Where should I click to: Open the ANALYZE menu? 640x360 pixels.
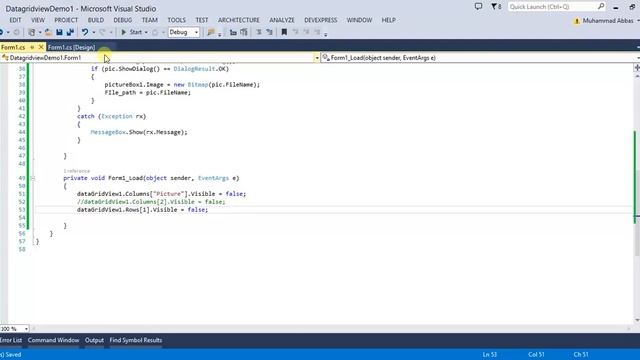282,20
